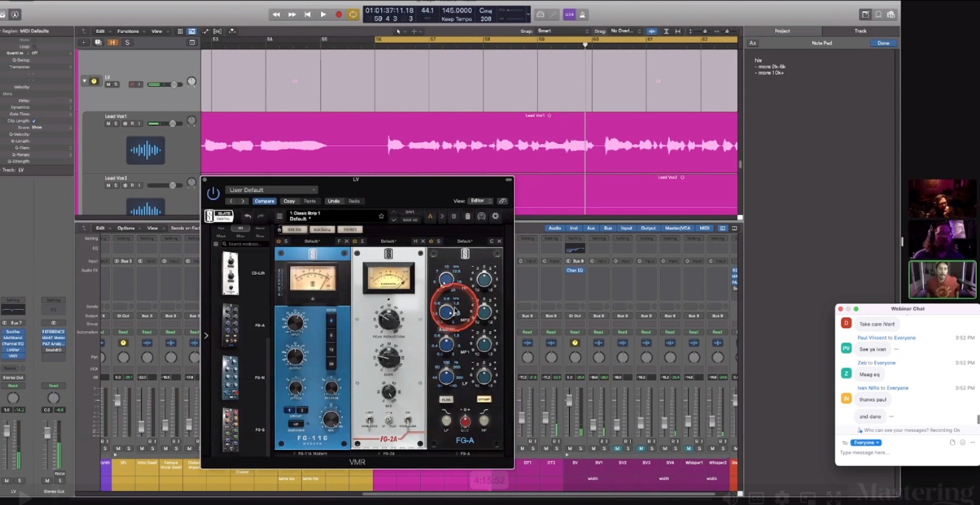Viewport: 980px width, 505px height.
Task: Delete preset with the trash icon
Action: pyautogui.click(x=468, y=216)
